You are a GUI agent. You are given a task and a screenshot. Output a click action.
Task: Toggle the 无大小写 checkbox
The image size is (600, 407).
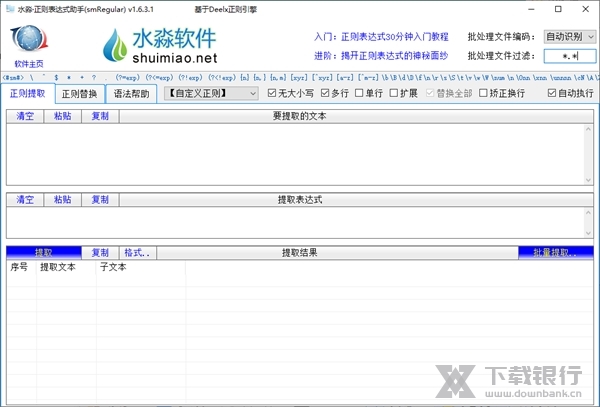272,93
